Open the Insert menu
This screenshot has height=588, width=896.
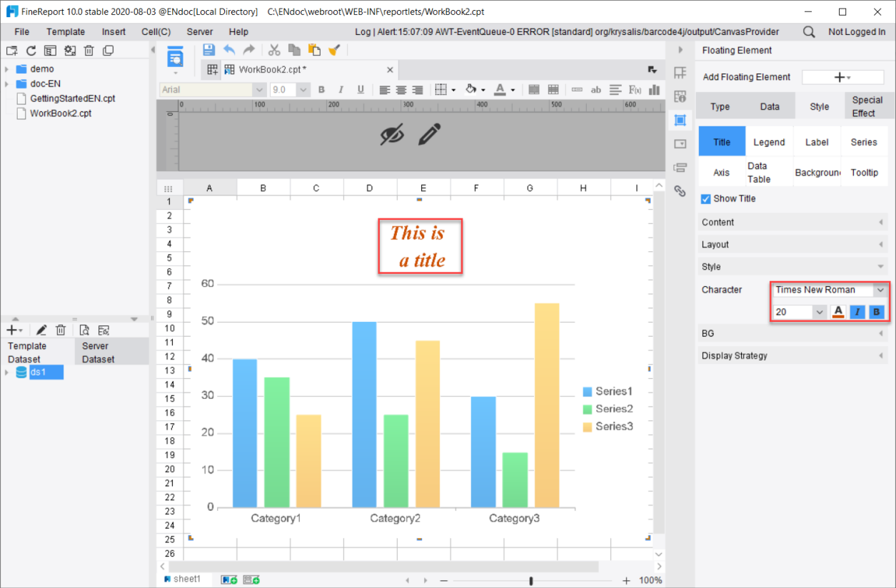(114, 32)
